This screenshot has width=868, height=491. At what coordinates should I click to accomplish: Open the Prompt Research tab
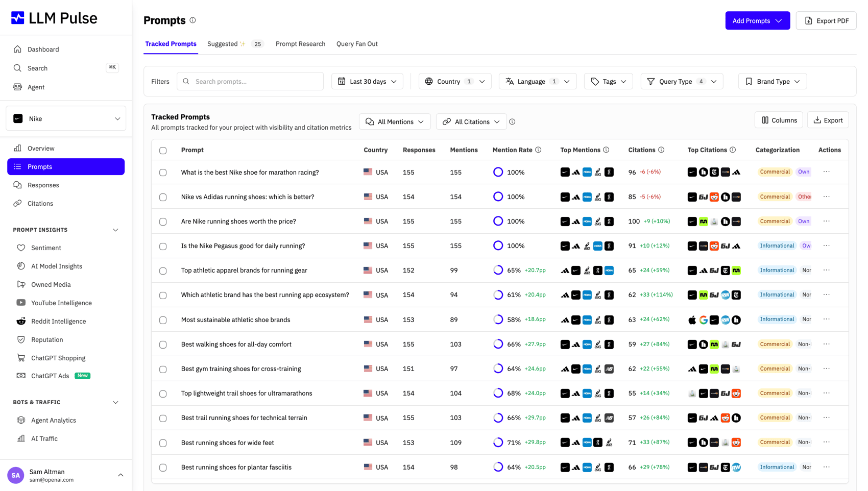[300, 44]
